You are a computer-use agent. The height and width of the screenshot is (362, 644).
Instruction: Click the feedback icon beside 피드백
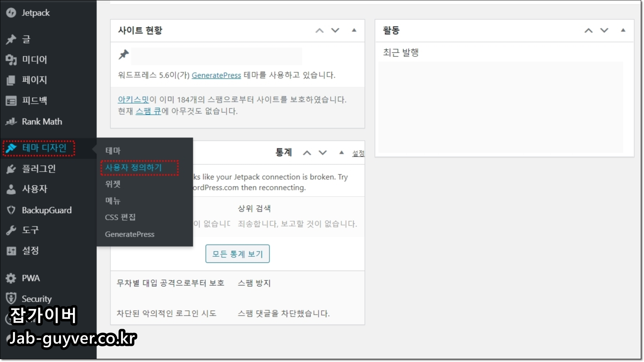(x=11, y=101)
